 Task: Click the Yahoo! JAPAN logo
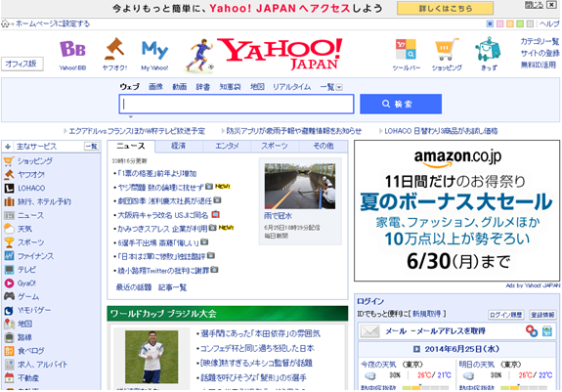click(280, 54)
